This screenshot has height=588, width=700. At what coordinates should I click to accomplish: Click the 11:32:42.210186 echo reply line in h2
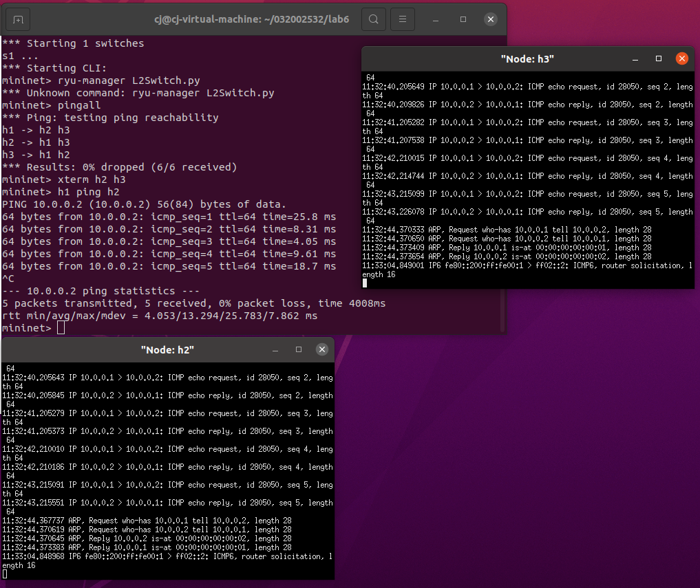pos(167,471)
